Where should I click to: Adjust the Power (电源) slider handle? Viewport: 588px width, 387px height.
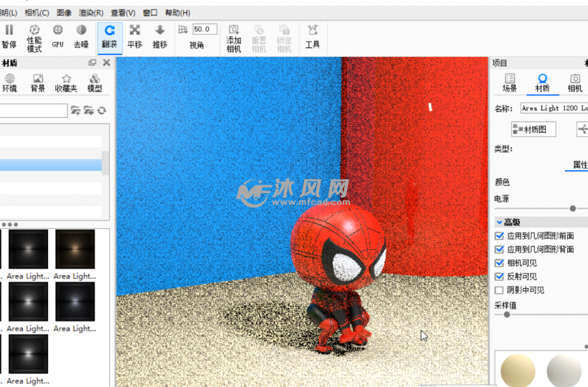click(x=573, y=208)
